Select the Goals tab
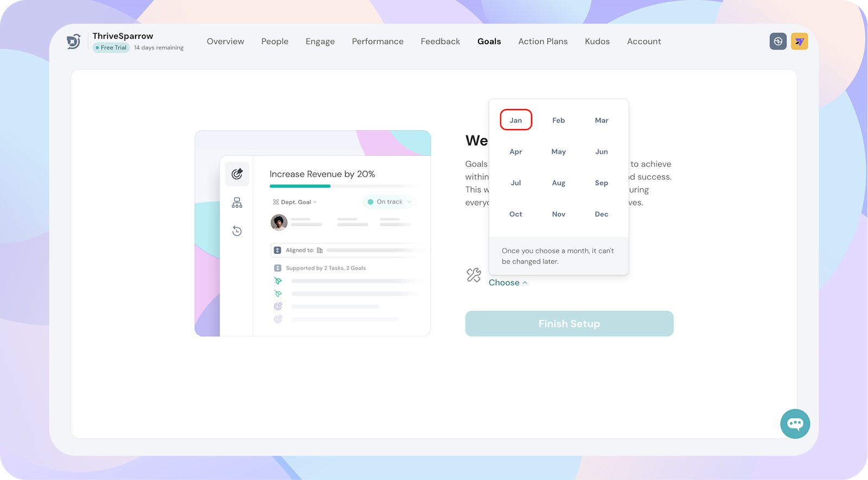This screenshot has width=868, height=480. 489,41
